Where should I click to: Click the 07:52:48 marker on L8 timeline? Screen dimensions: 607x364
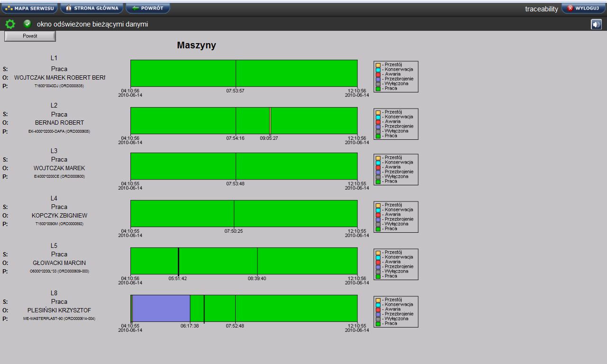point(235,308)
